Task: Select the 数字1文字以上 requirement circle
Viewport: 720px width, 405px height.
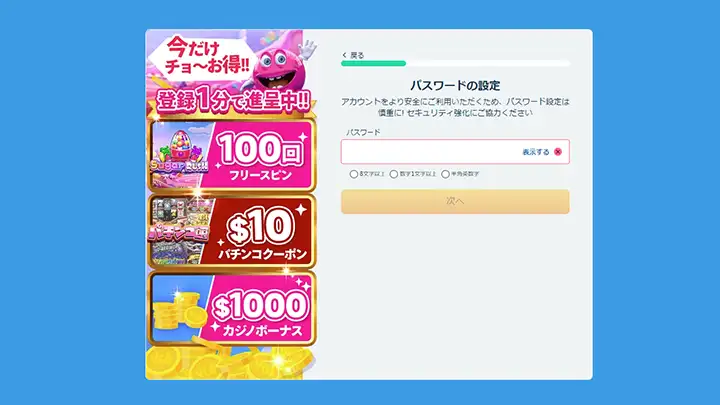Action: click(394, 174)
